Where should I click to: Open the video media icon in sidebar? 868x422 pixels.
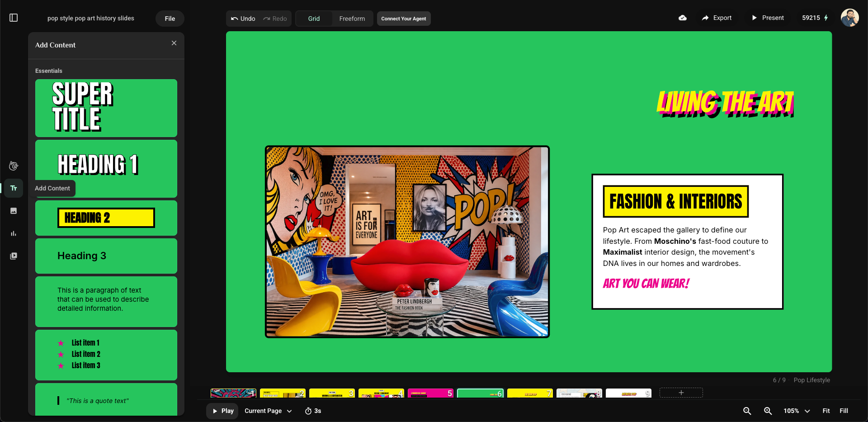pyautogui.click(x=14, y=256)
